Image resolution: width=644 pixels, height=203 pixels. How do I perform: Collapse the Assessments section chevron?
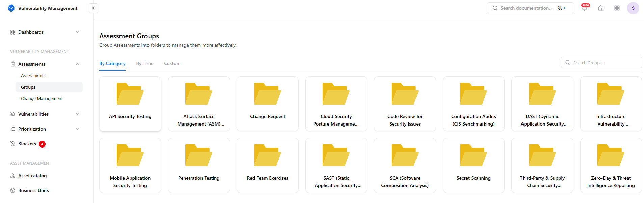click(x=78, y=64)
